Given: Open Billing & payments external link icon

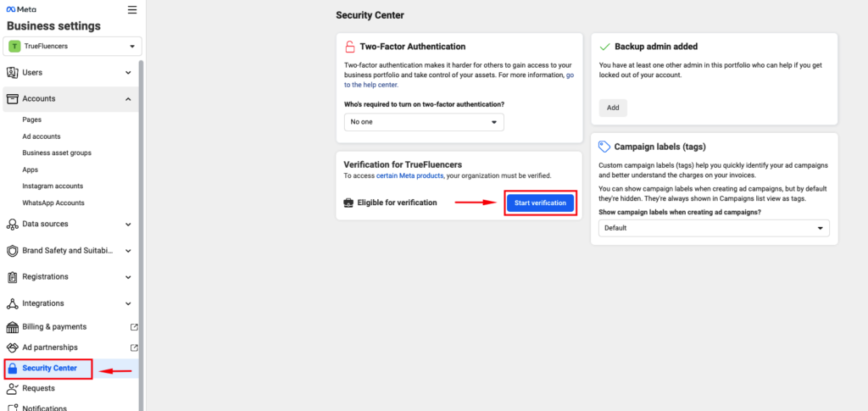Looking at the screenshot, I should pos(134,327).
